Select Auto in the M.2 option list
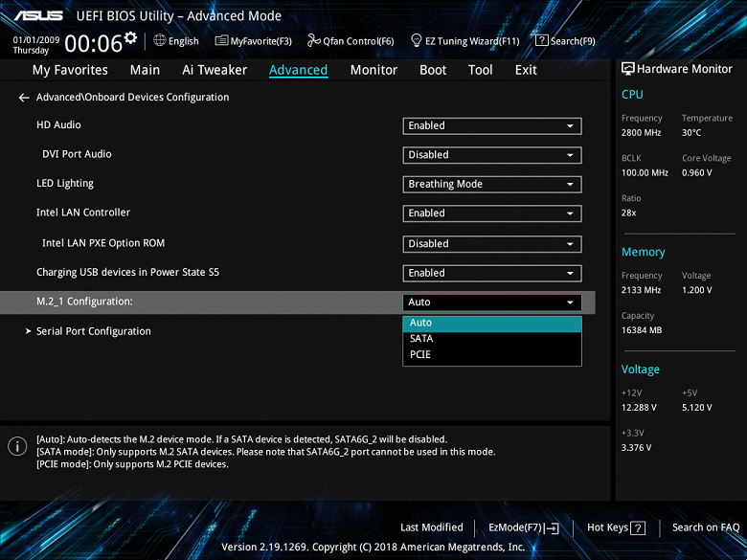The width and height of the screenshot is (747, 560). 492,323
